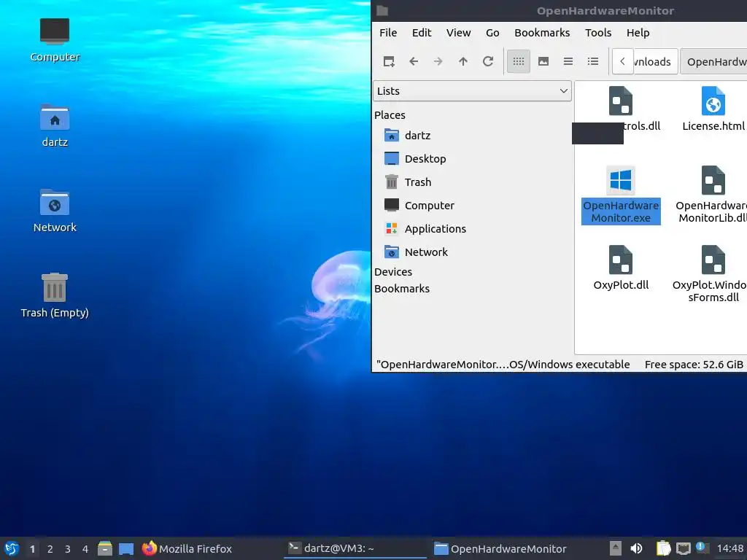Switch to workspace 4
This screenshot has width=747, height=560.
tap(85, 549)
